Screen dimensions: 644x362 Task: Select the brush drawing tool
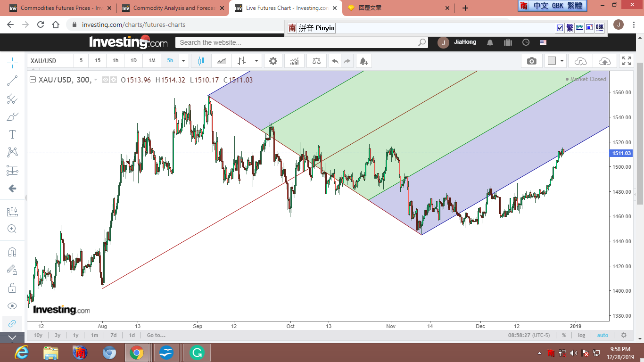12,116
